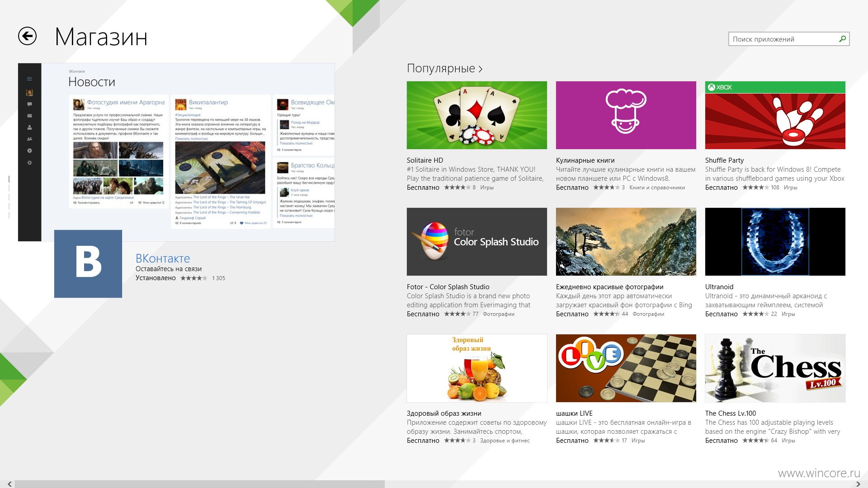Click the horizontal scrollbar thumb
Viewport: 868px width, 488px height.
199,484
